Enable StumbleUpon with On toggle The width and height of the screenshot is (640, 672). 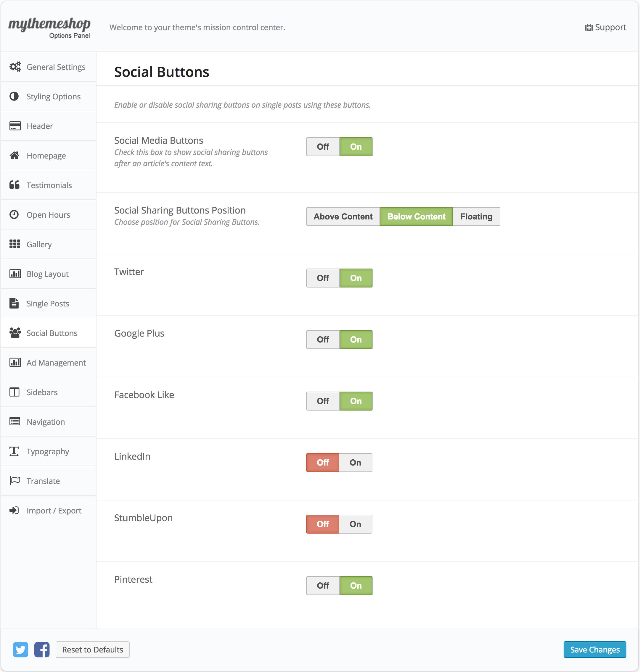point(355,524)
